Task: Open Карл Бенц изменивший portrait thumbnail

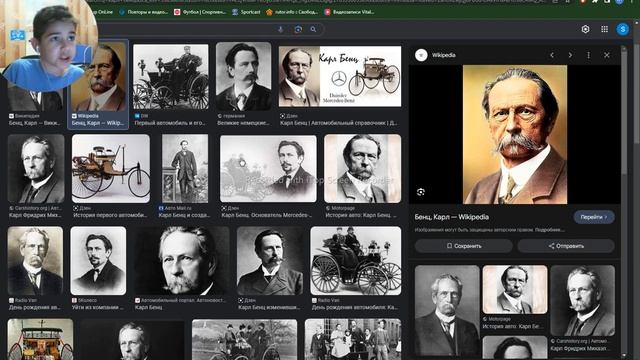Action: pyautogui.click(x=270, y=261)
